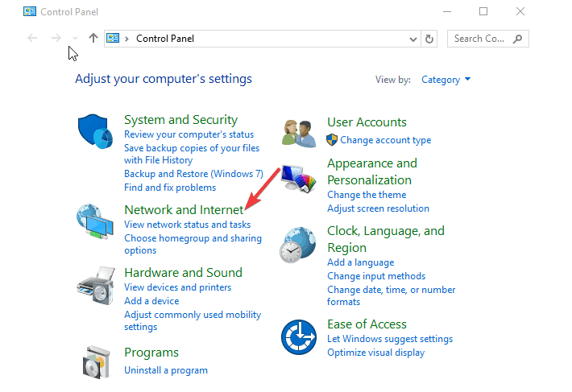Open Appearance and Personalization heading
572x392 pixels.
point(372,171)
